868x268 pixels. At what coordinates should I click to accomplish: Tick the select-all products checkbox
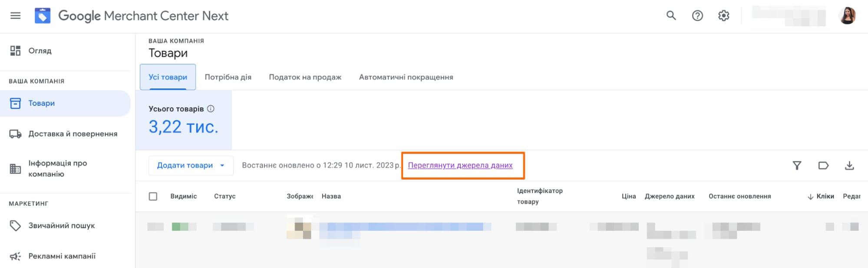pos(153,196)
